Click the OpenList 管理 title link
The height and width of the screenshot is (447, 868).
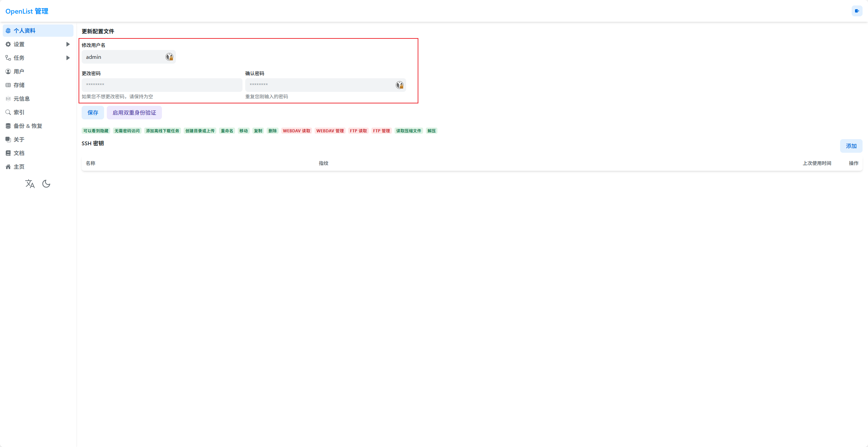[27, 11]
